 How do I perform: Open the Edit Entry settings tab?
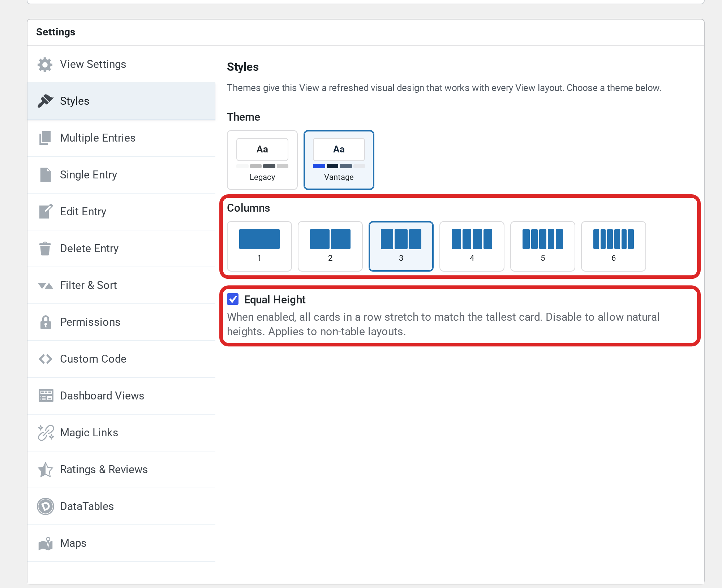pos(121,212)
